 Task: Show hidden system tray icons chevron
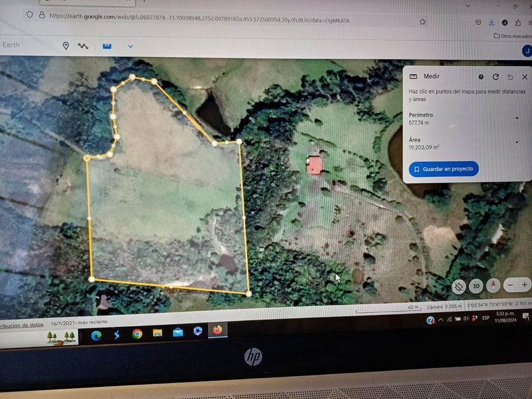(441, 319)
